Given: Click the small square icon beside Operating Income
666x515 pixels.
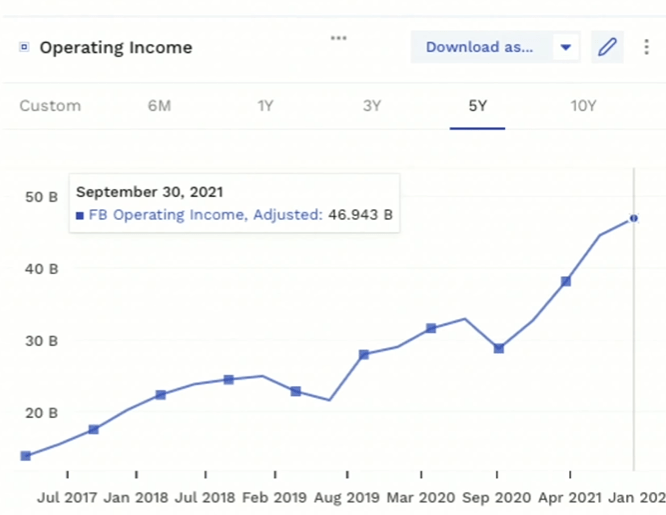Looking at the screenshot, I should point(24,47).
